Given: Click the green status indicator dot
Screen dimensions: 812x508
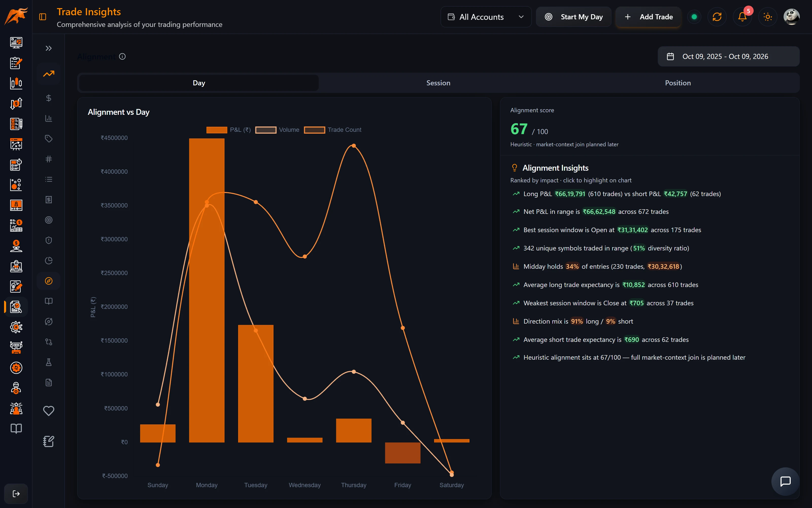Looking at the screenshot, I should (x=694, y=17).
